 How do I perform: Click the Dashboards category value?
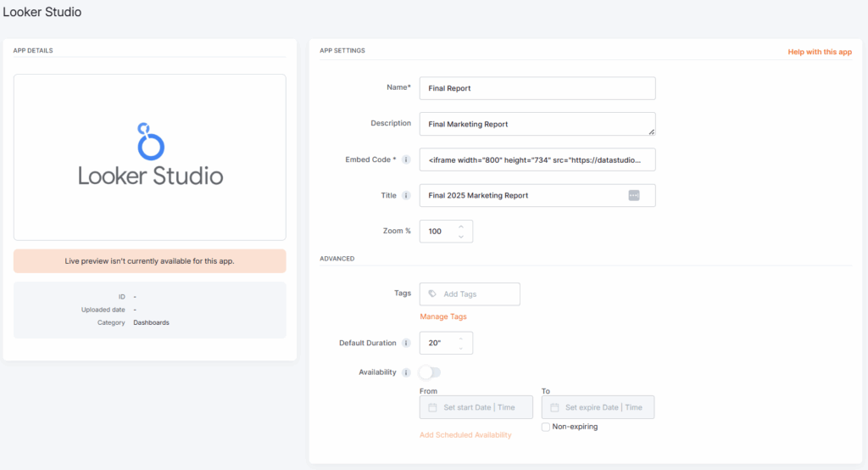pos(151,322)
